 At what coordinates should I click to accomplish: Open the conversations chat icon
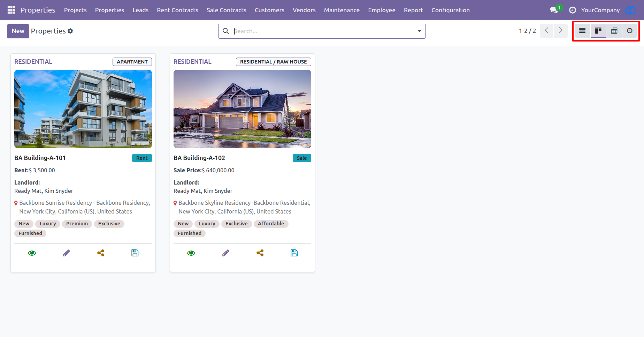[x=554, y=10]
